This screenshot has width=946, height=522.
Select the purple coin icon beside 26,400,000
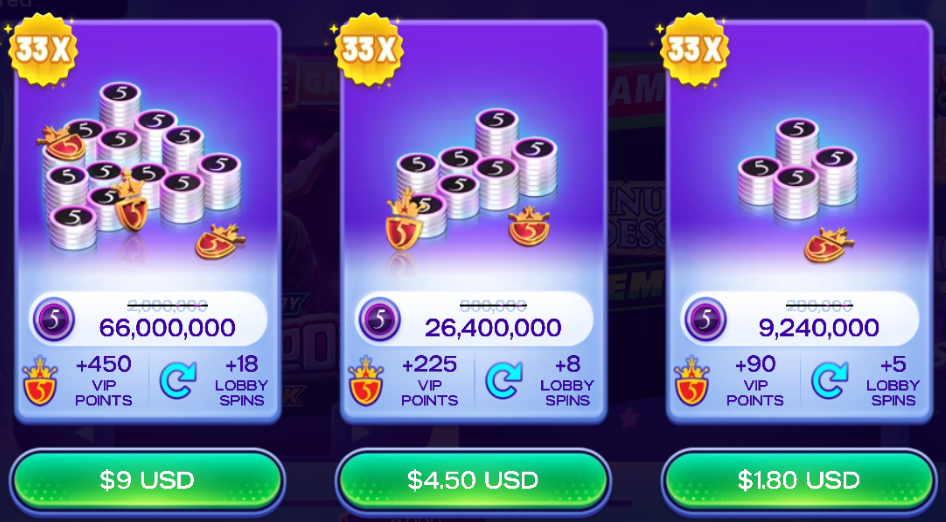[380, 319]
